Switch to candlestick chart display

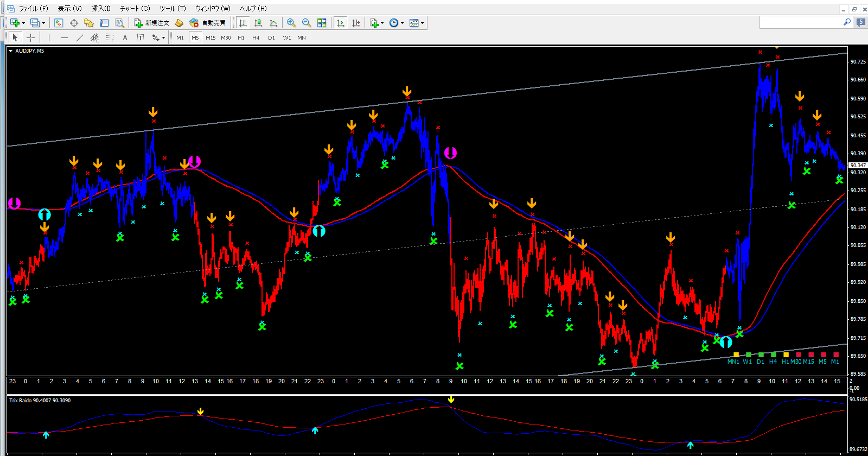(258, 23)
